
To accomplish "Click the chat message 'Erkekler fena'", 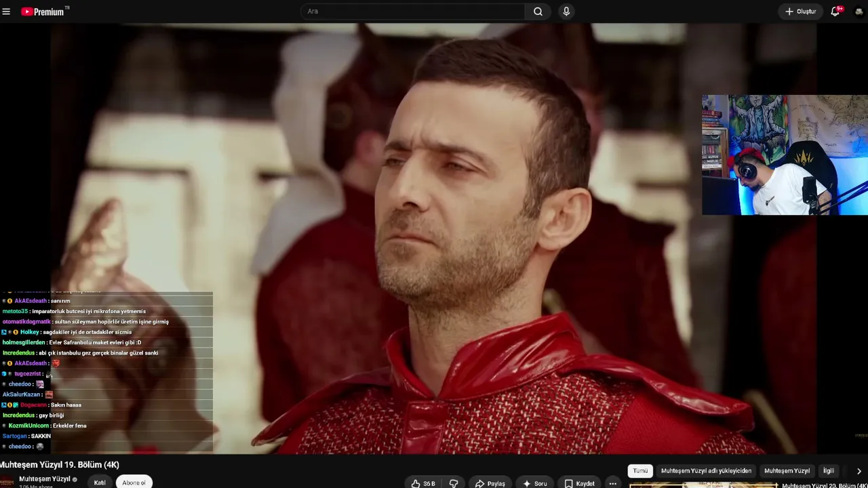I will coord(70,426).
